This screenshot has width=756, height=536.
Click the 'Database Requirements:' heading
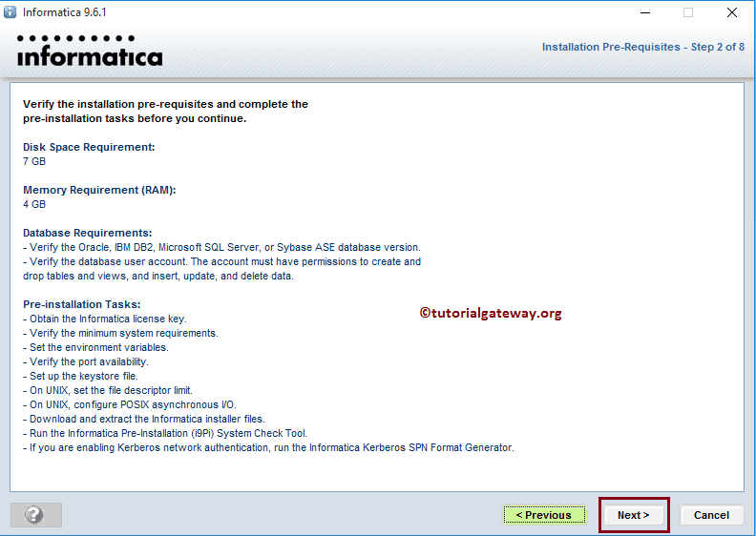coord(87,233)
